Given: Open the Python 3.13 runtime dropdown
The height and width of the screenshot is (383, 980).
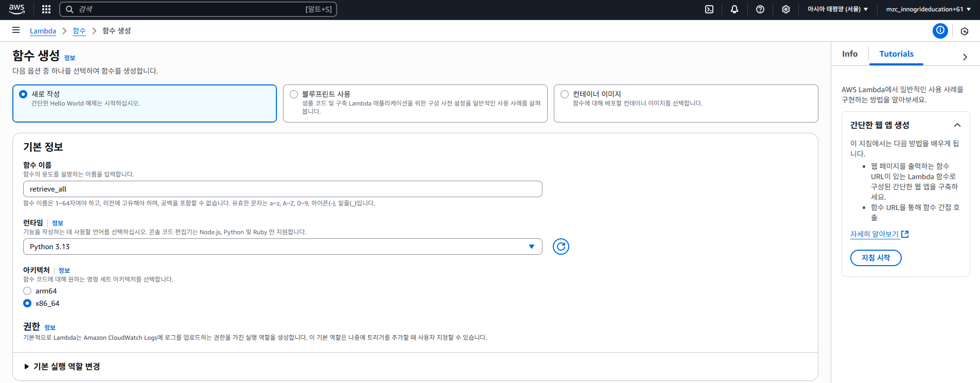Looking at the screenshot, I should [283, 247].
